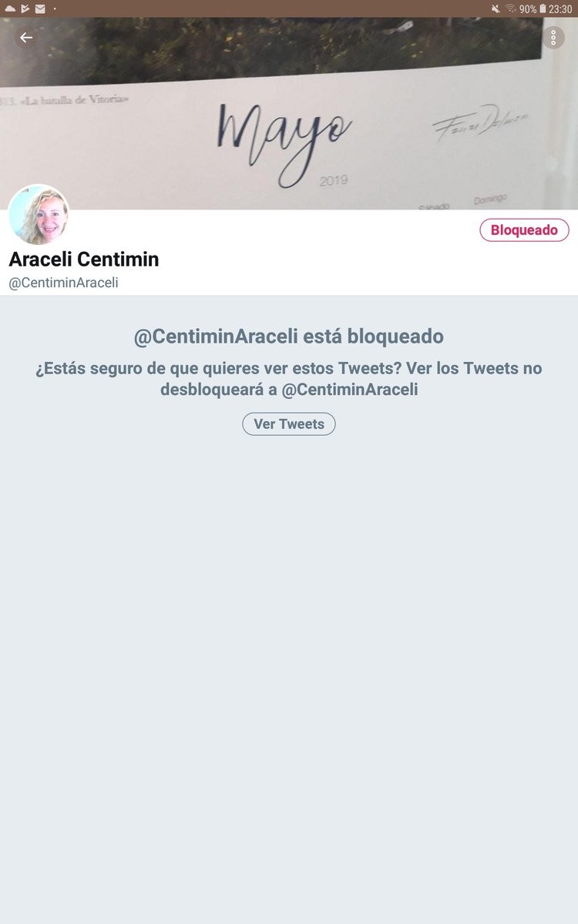Toggle the Bloqueado block button
Image resolution: width=578 pixels, height=924 pixels.
point(524,230)
